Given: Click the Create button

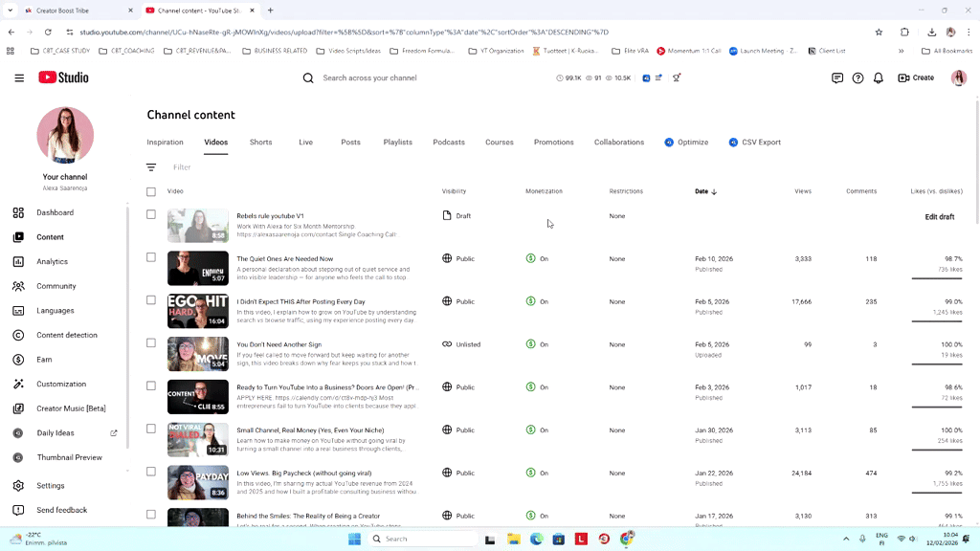Looking at the screenshot, I should (916, 78).
